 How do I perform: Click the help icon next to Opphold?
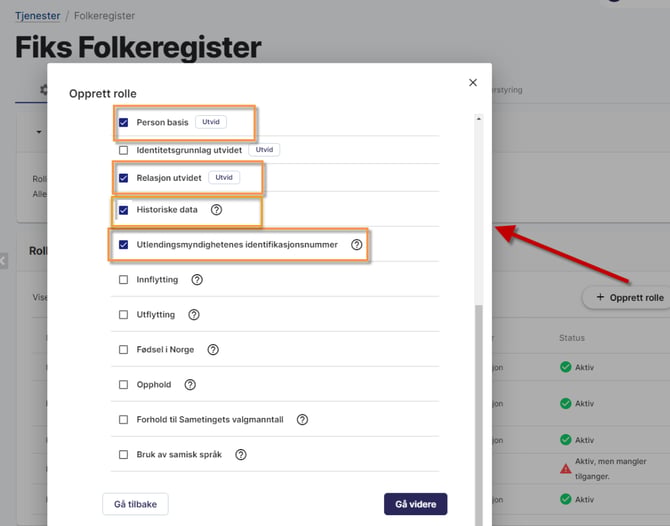(x=190, y=385)
